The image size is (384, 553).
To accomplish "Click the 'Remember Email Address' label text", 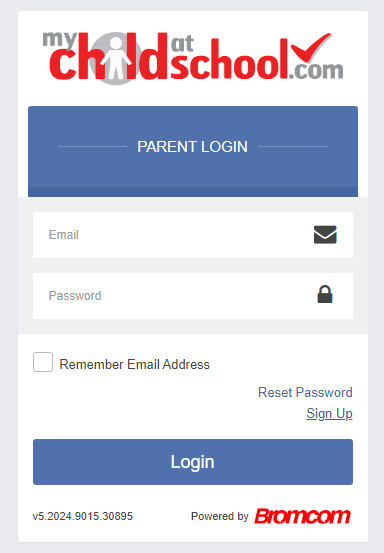I will (134, 364).
